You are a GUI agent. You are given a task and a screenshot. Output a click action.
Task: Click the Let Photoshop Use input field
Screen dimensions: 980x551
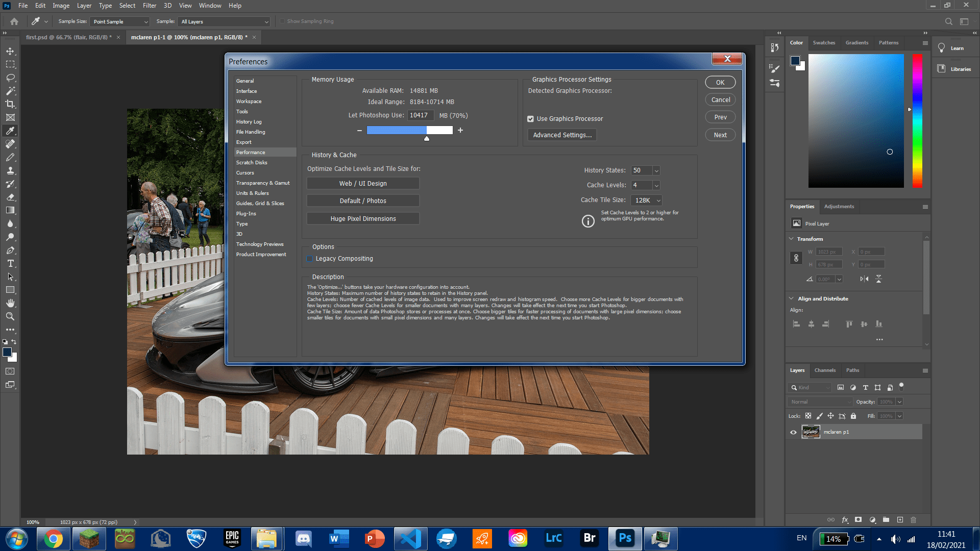click(x=420, y=115)
